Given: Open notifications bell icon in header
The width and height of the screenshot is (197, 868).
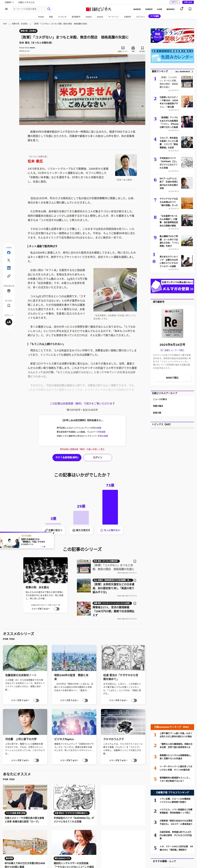Looking at the screenshot, I should pos(182,9).
